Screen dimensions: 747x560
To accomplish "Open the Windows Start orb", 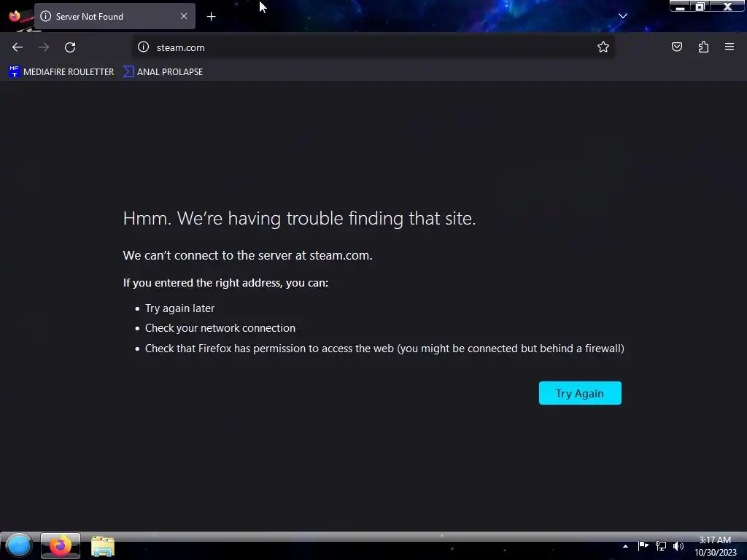I will (18, 545).
